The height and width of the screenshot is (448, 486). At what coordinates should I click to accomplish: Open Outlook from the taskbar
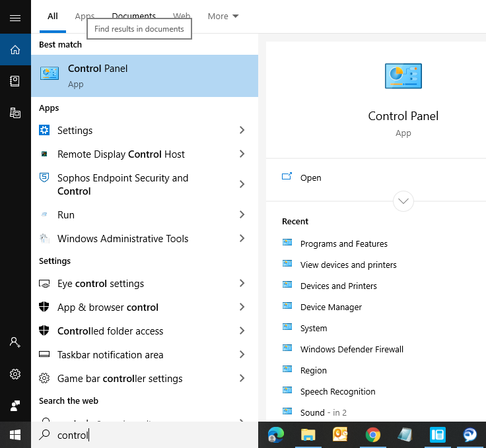pyautogui.click(x=340, y=434)
